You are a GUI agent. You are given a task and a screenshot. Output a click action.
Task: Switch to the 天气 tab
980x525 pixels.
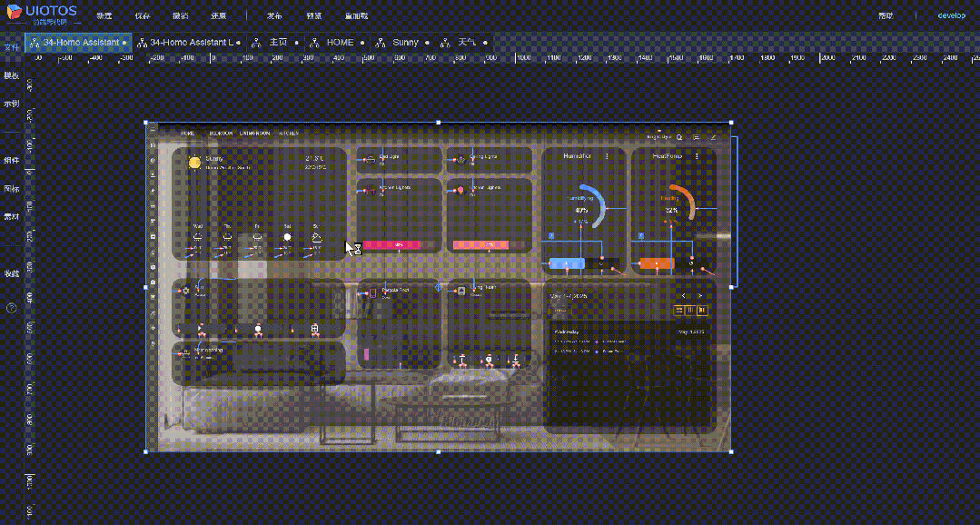coord(463,43)
